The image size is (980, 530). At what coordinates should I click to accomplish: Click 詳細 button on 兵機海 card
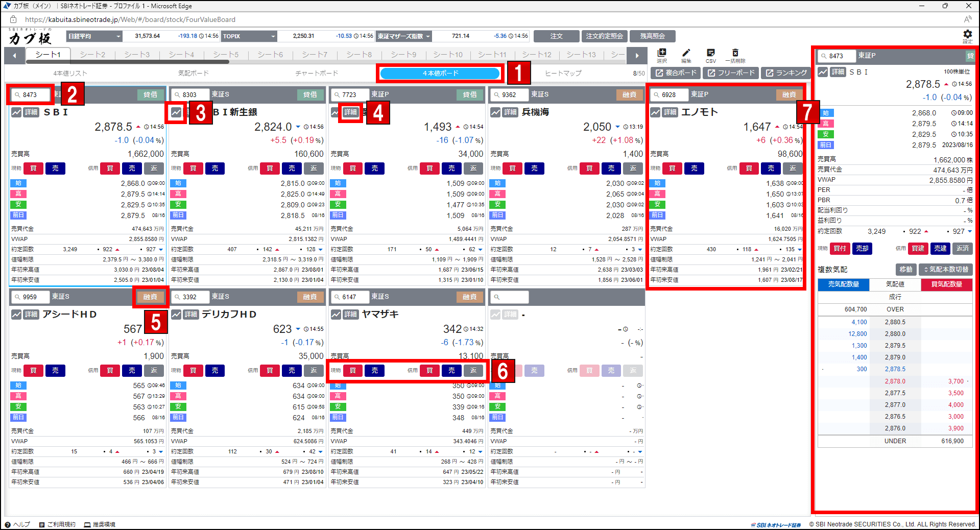[510, 112]
